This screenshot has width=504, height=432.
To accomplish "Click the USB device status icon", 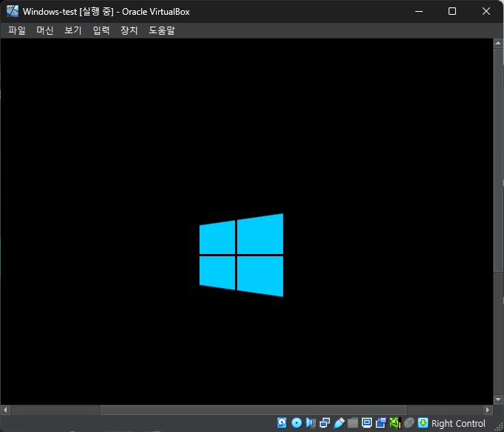I will click(x=338, y=423).
